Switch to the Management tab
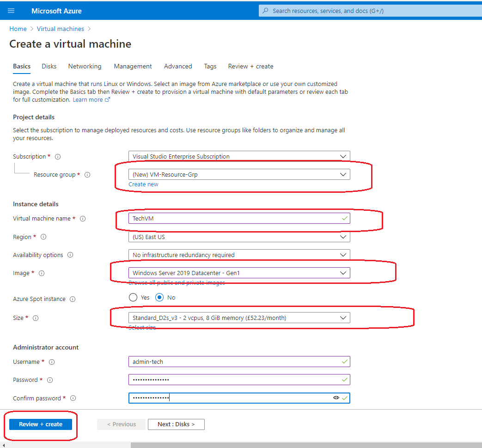The height and width of the screenshot is (448, 482). point(133,67)
